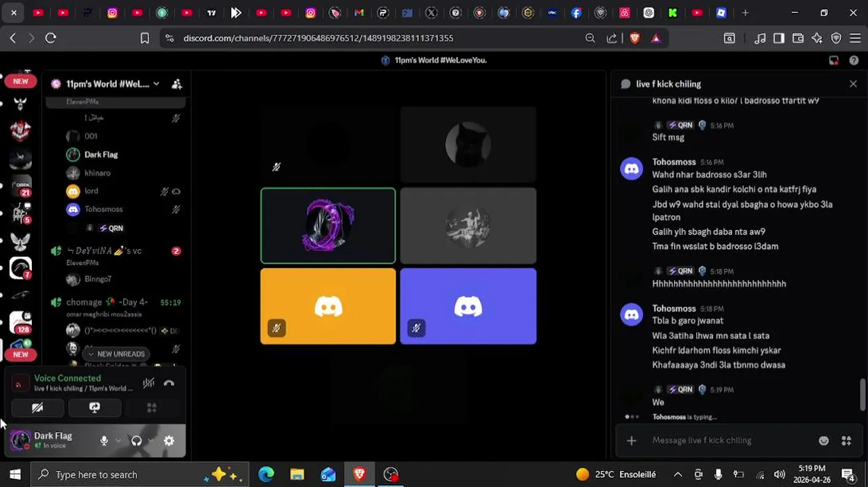Screen dimensions: 868x487
Task: Open the invite members icon beside server name
Action: (x=176, y=84)
